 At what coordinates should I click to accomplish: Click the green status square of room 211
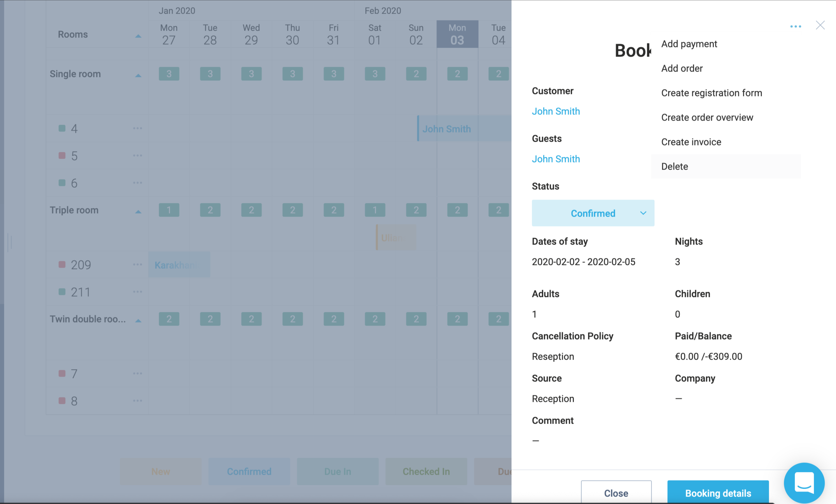pos(62,292)
